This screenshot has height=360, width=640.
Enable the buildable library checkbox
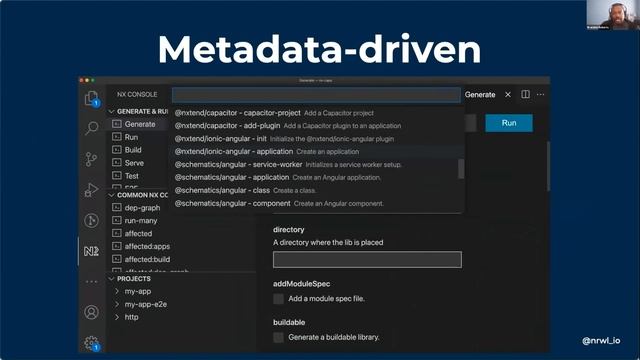click(x=278, y=337)
